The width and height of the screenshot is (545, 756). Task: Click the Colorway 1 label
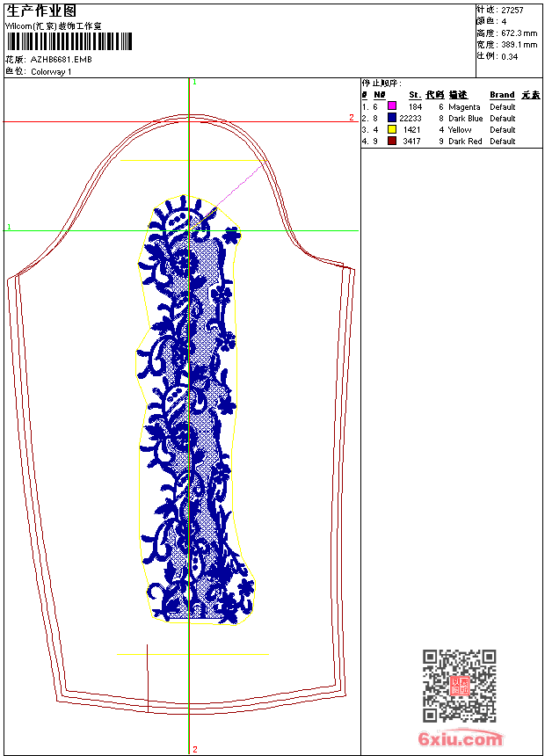click(x=51, y=71)
